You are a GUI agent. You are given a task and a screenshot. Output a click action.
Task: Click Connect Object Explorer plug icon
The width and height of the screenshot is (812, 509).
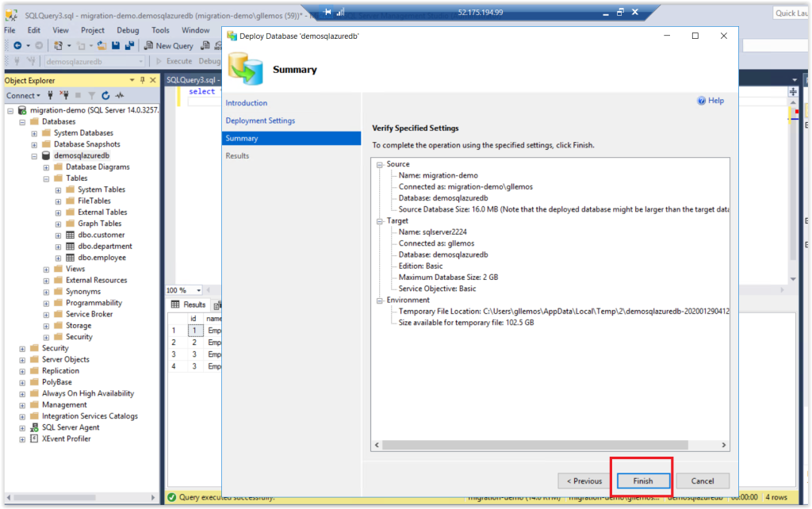50,95
